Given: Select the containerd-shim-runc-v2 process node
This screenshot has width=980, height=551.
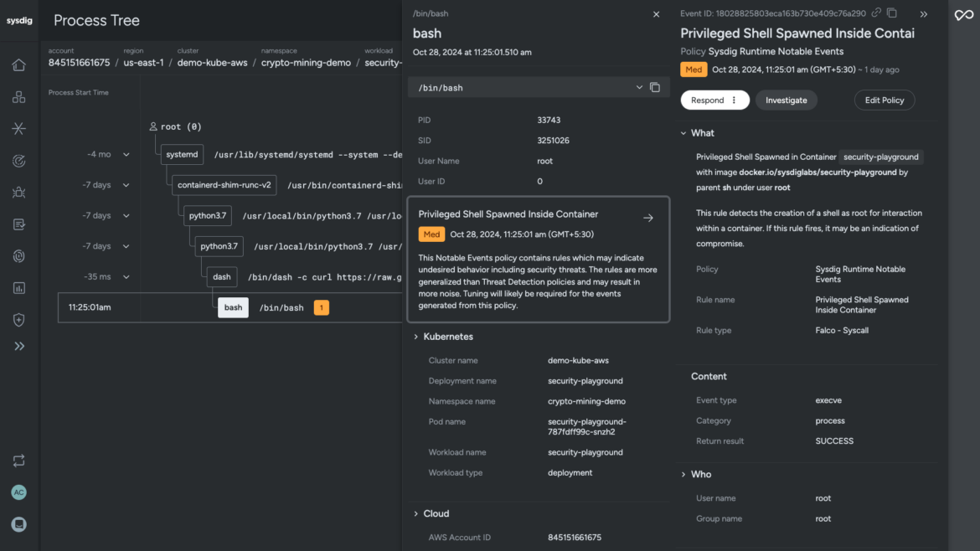Looking at the screenshot, I should tap(224, 185).
